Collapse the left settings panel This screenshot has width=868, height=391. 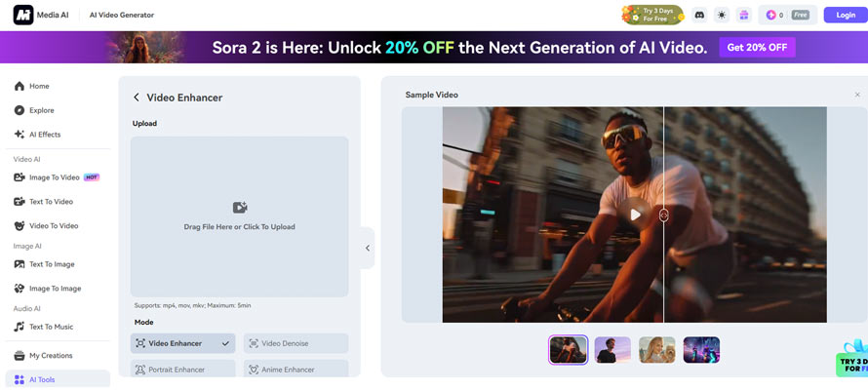368,248
